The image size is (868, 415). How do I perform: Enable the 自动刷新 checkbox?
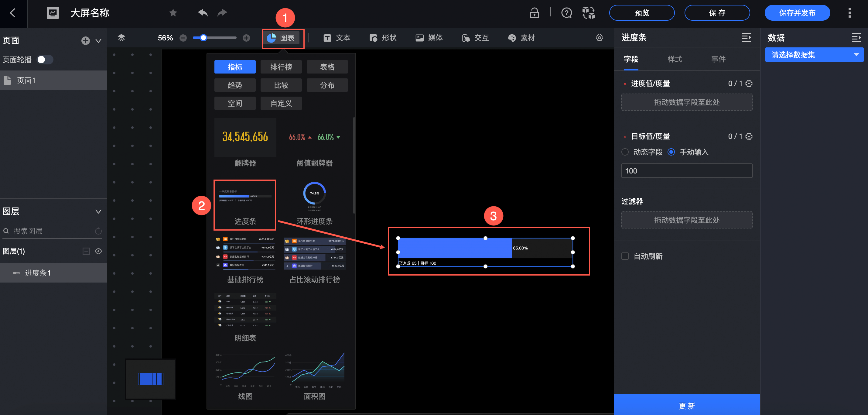pos(625,256)
